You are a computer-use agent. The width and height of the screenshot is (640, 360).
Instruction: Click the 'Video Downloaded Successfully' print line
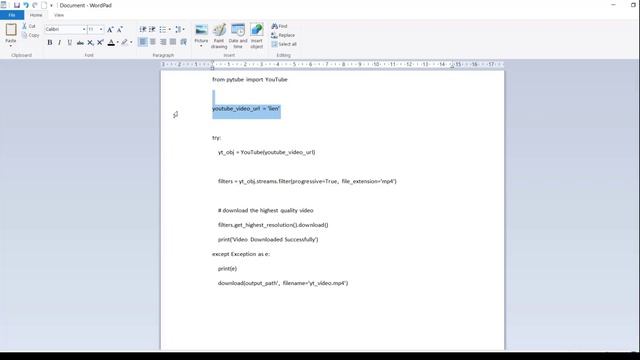[x=268, y=240]
